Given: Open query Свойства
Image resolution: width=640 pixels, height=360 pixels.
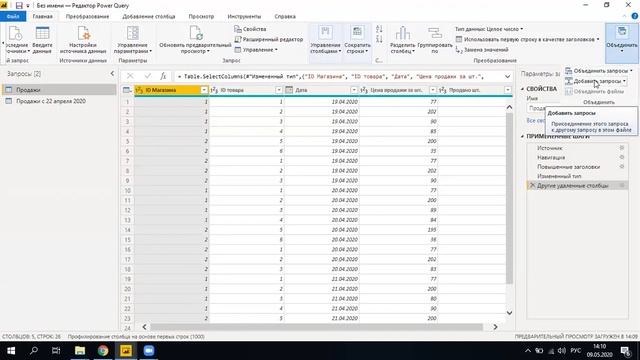Looking at the screenshot, I should (x=251, y=29).
